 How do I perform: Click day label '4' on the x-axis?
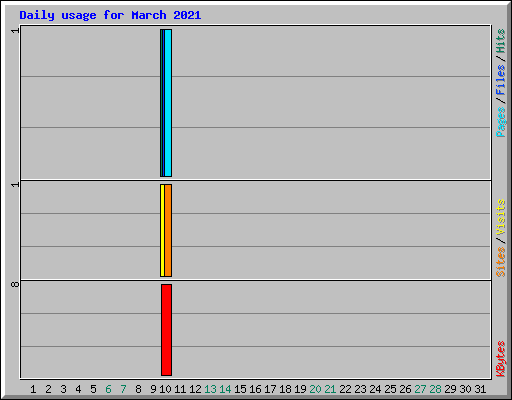click(78, 389)
